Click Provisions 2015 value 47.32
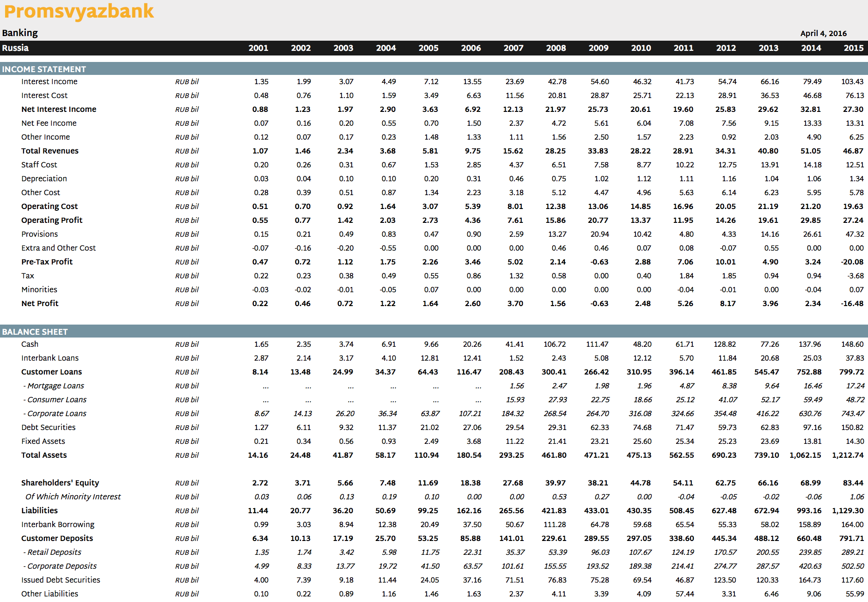The width and height of the screenshot is (868, 602). click(855, 234)
